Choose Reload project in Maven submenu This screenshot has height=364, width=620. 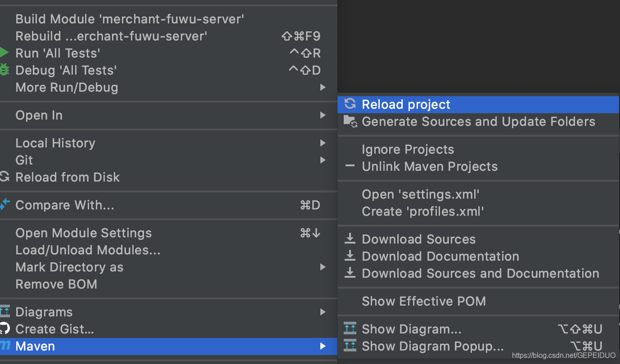(478, 104)
